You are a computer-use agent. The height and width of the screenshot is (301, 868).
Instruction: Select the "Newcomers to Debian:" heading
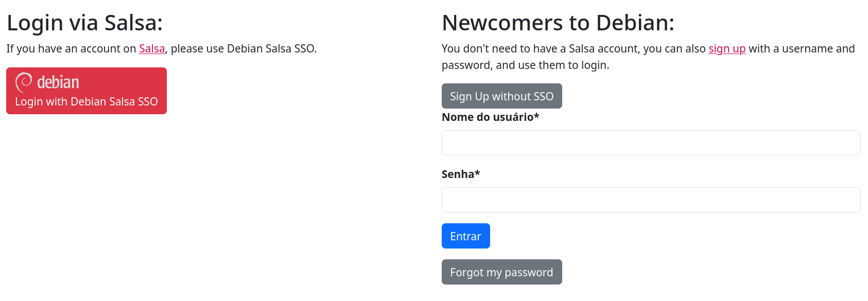pos(558,23)
